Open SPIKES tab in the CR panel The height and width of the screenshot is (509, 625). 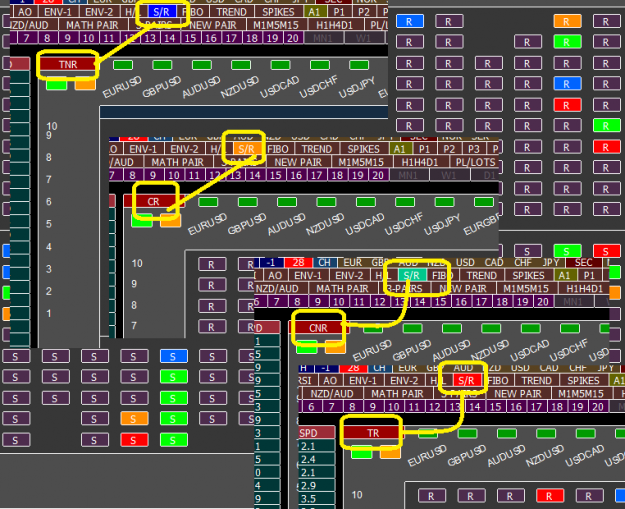point(364,149)
